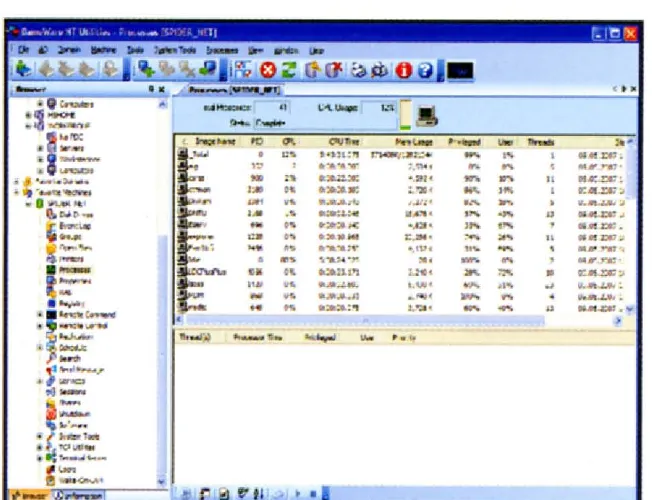Click the blue question mark Help icon

pyautogui.click(x=425, y=70)
